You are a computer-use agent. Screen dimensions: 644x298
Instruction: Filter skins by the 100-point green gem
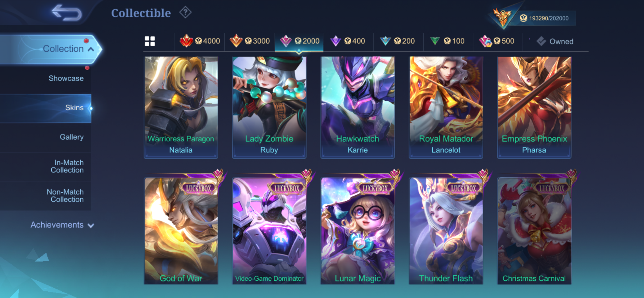coord(447,41)
